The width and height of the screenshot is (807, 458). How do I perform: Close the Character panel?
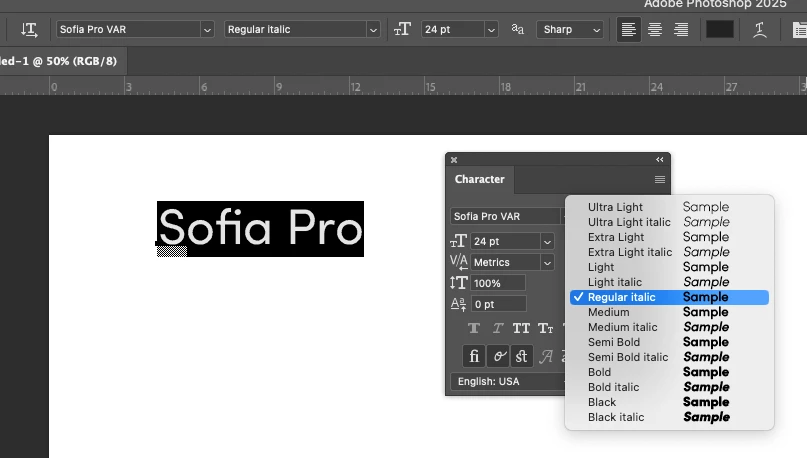[454, 160]
